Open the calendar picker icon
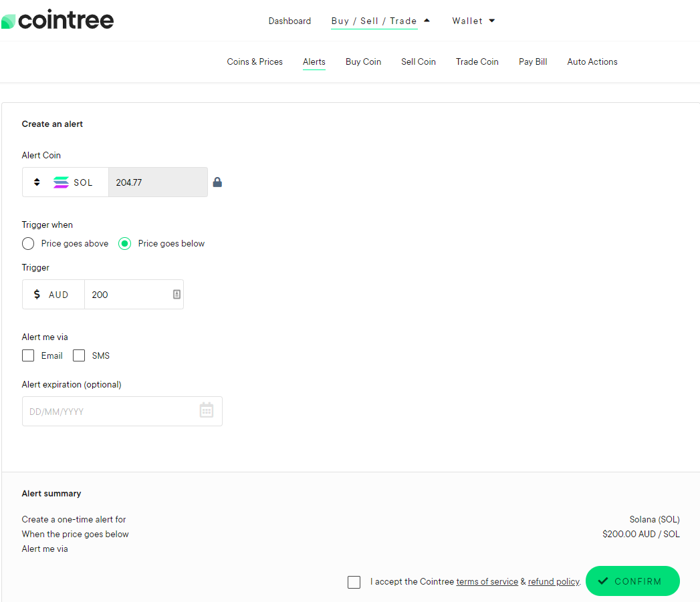This screenshot has height=602, width=700. pos(206,410)
